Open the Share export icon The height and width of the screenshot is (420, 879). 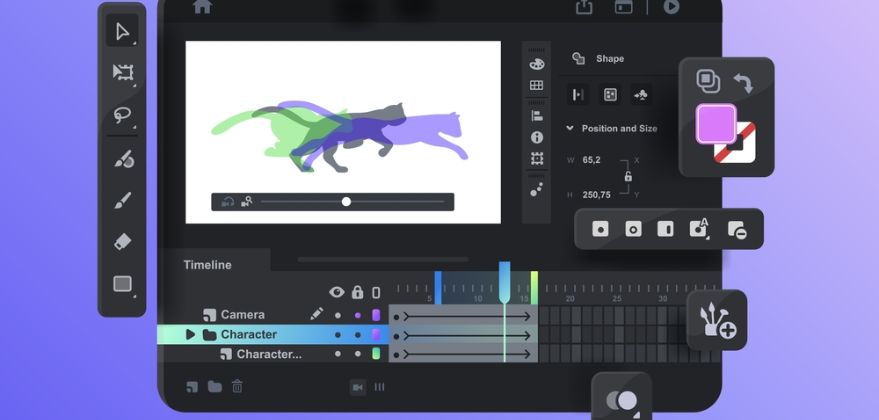[x=584, y=8]
